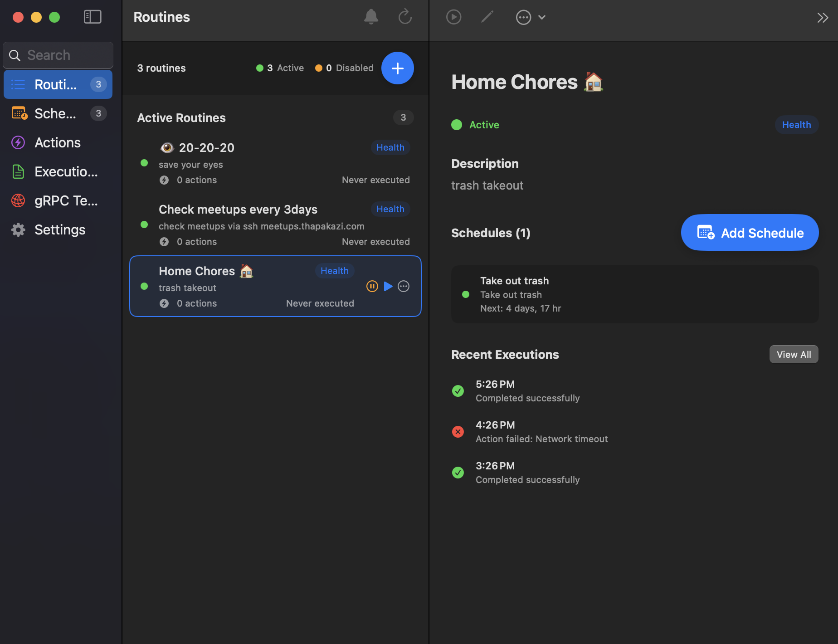Viewport: 838px width, 644px height.
Task: Create a new routine with the plus button
Action: (397, 68)
